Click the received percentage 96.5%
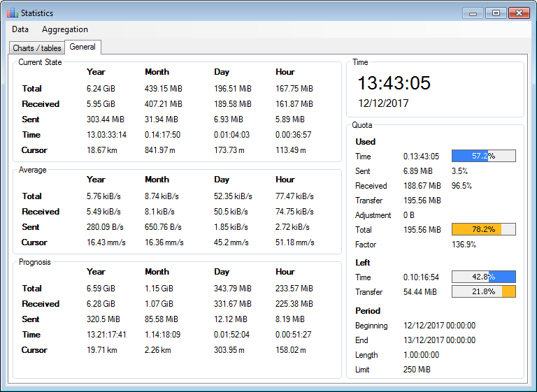Image resolution: width=537 pixels, height=392 pixels. pos(461,186)
